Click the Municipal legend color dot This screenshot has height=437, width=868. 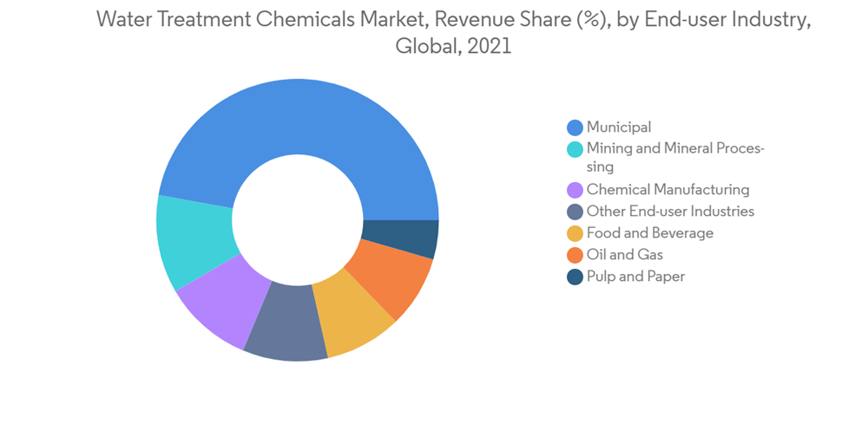575,127
